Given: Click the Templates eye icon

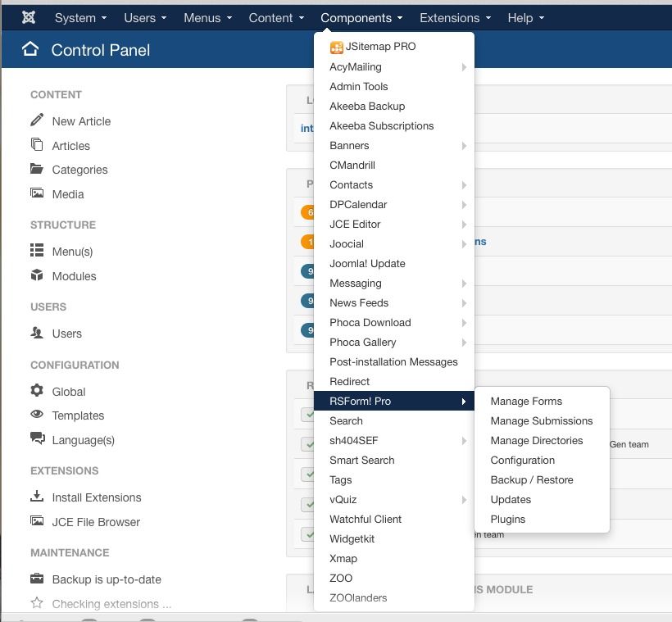Looking at the screenshot, I should point(37,415).
